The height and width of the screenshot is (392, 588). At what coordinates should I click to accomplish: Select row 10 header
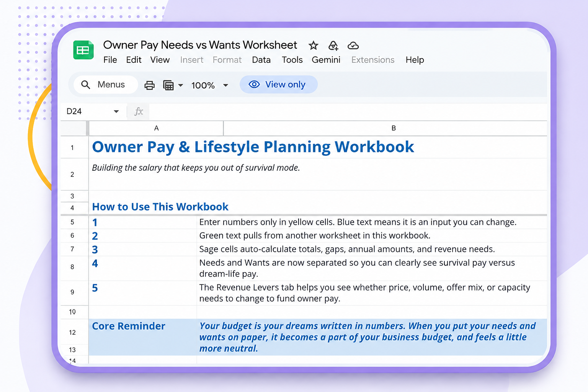pyautogui.click(x=74, y=312)
